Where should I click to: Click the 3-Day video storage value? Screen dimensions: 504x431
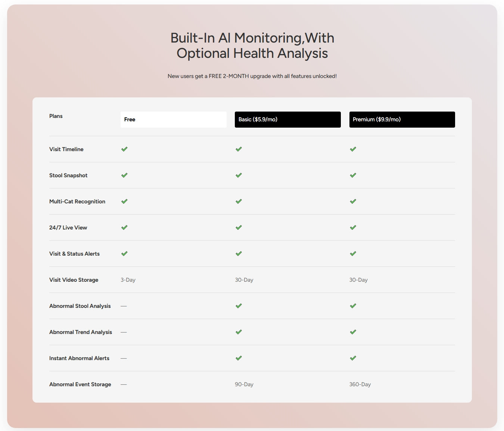[128, 280]
